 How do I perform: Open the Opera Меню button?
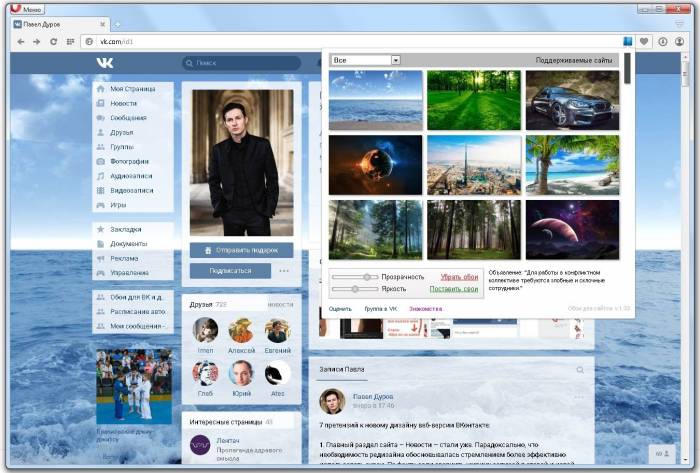click(x=27, y=8)
